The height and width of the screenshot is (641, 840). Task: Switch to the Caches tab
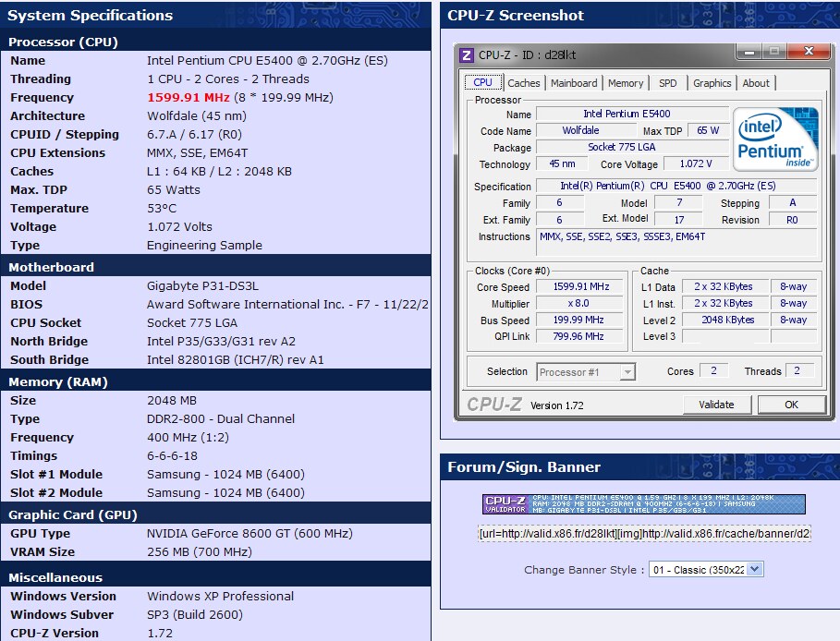click(x=524, y=83)
